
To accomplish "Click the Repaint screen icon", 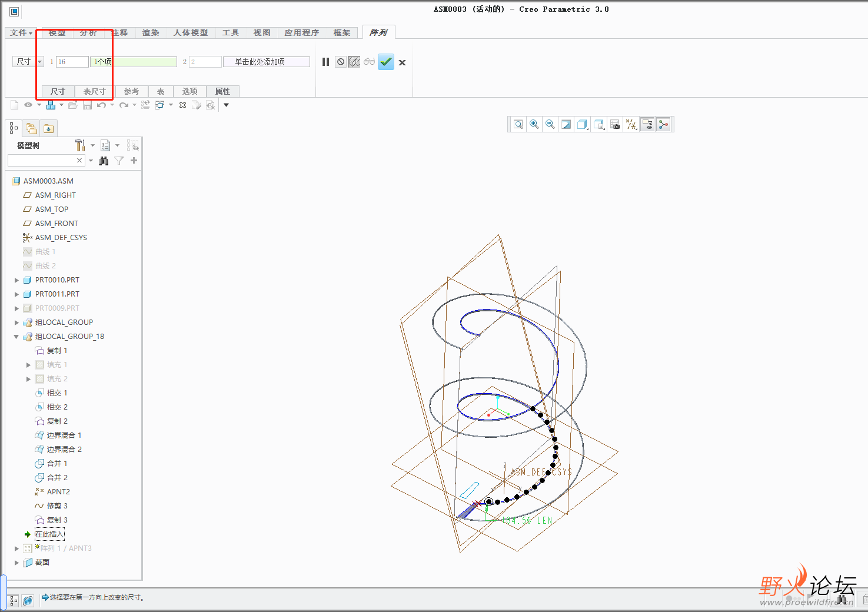I will coord(566,124).
